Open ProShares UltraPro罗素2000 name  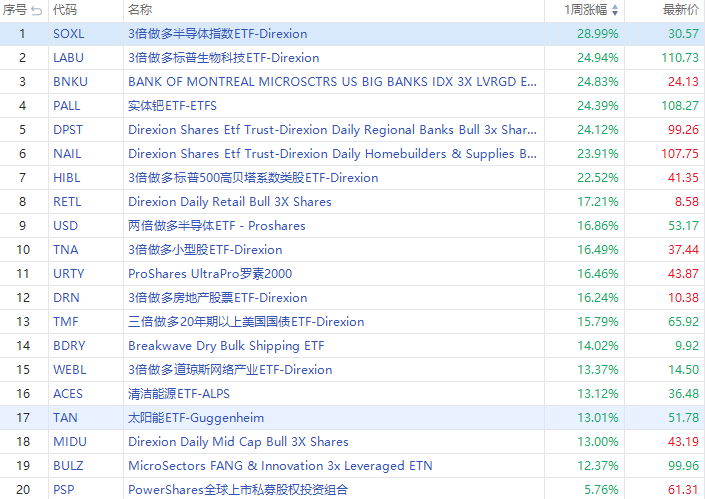210,274
